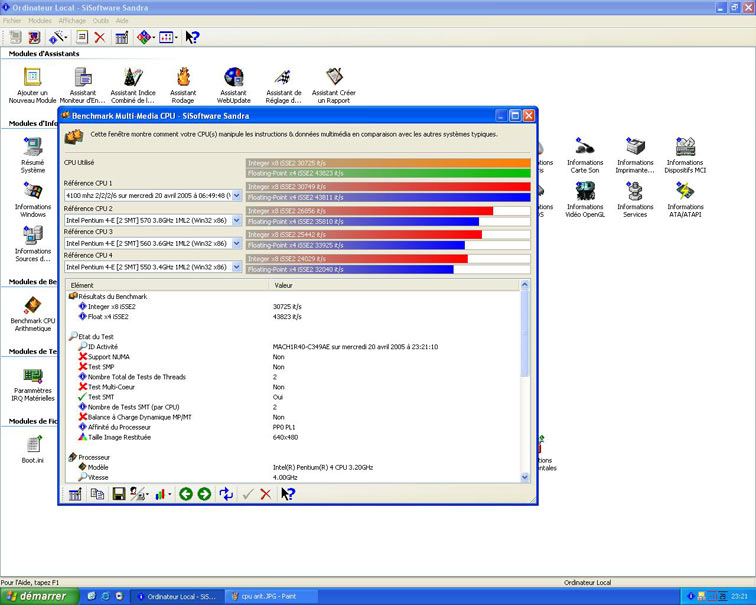Click Référence CPU 2 red Integer bar
The image size is (756, 605).
370,211
